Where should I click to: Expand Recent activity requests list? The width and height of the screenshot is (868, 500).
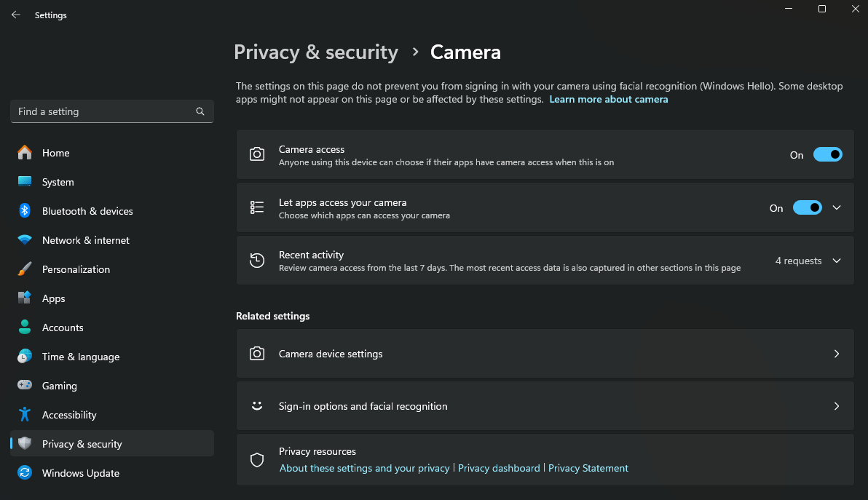[x=837, y=261]
